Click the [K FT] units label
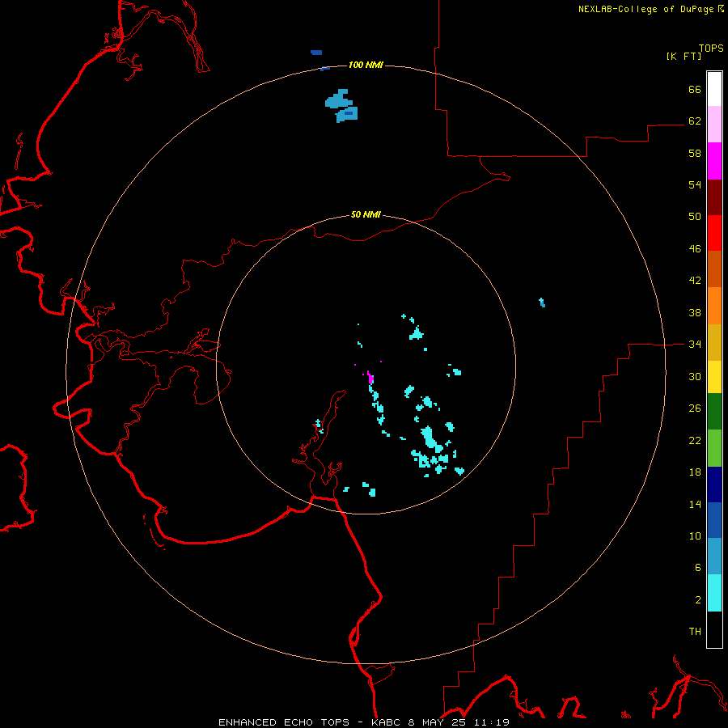The width and height of the screenshot is (728, 728). (x=684, y=56)
